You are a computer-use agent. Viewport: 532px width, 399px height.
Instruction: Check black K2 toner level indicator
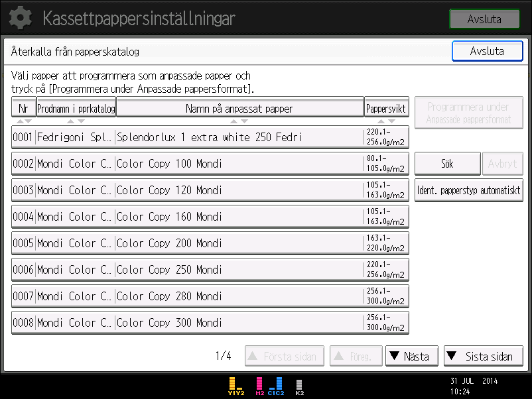pos(300,388)
